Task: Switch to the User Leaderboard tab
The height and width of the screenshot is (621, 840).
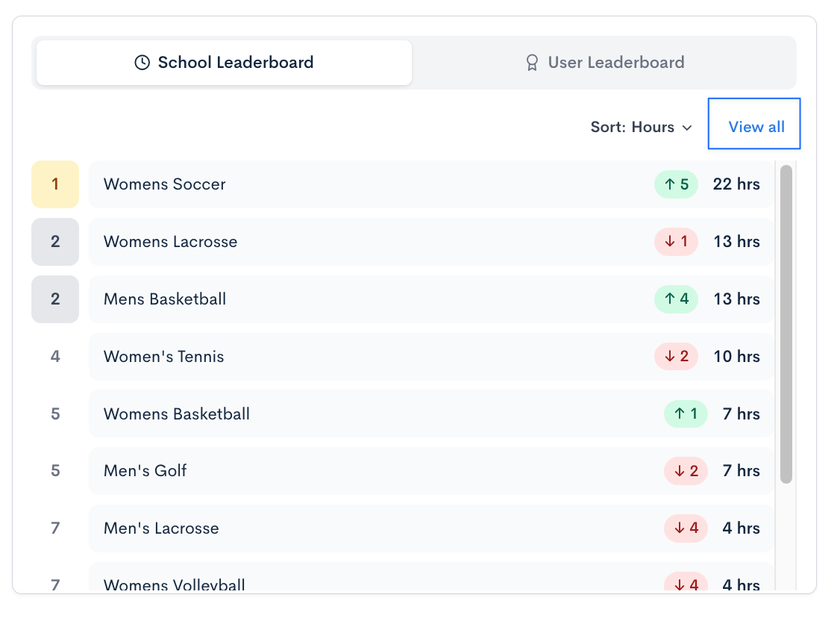Action: [x=604, y=63]
